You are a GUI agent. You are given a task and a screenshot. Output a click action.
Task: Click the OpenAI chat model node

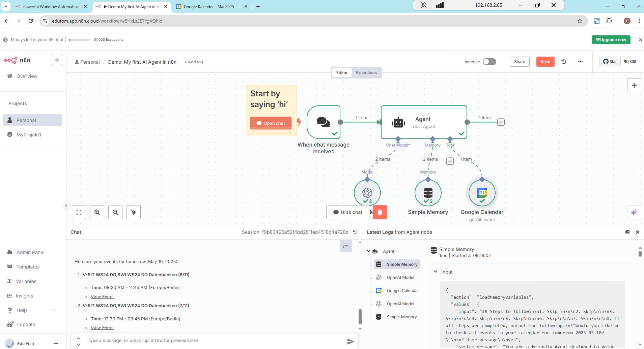(367, 193)
